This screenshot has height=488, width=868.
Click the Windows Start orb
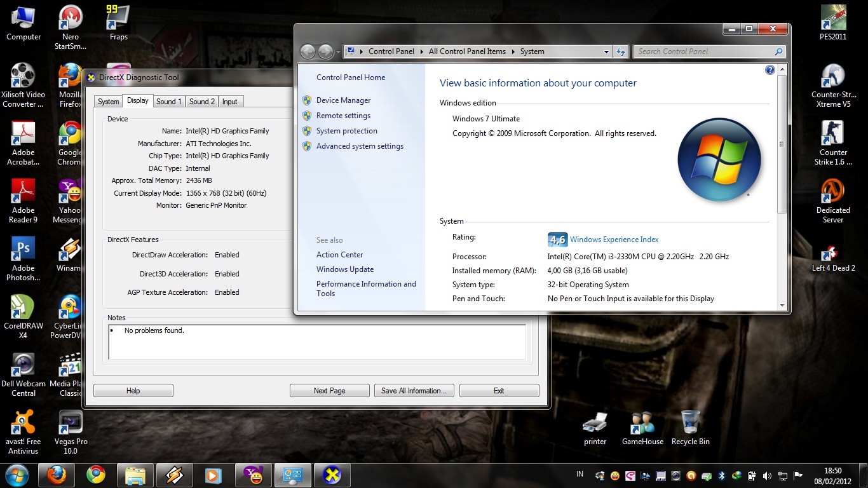click(17, 475)
